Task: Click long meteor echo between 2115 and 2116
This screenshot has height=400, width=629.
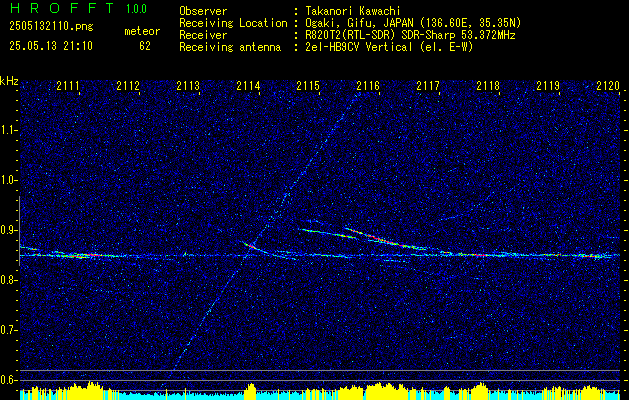Action: [327, 233]
